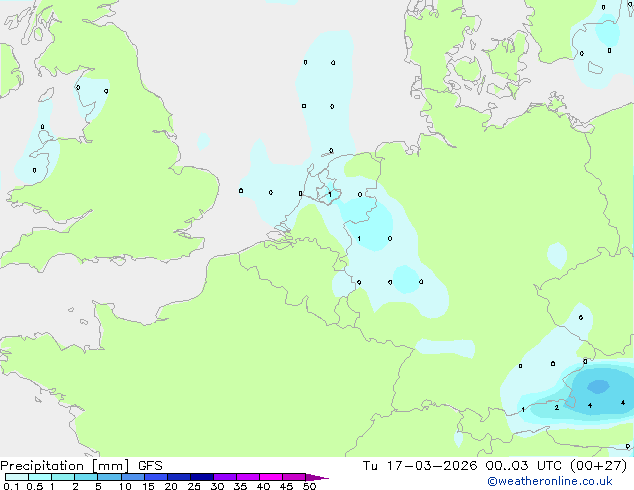
Task: Click the (00+27) forecast offset text
Action: 598,466
